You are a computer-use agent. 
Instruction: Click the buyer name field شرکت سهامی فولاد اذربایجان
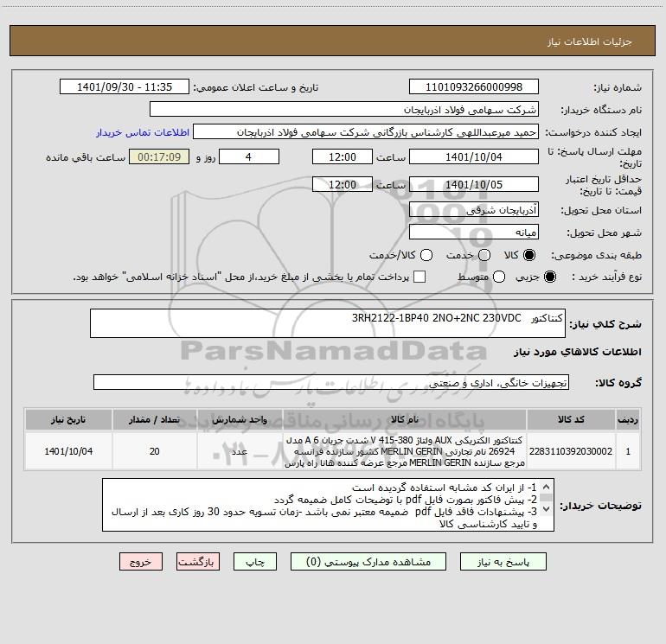344,109
